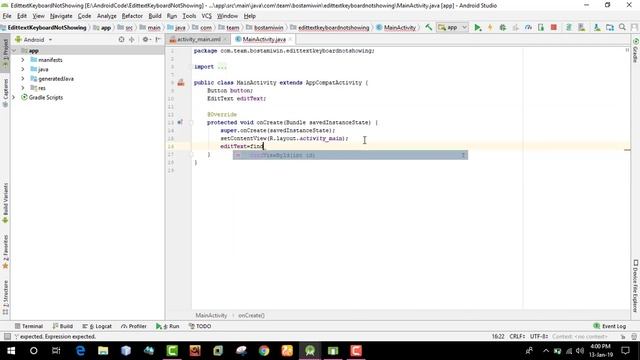Open Gradle tool window on right edge
Image resolution: width=640 pixels, height=360 pixels.
636,50
